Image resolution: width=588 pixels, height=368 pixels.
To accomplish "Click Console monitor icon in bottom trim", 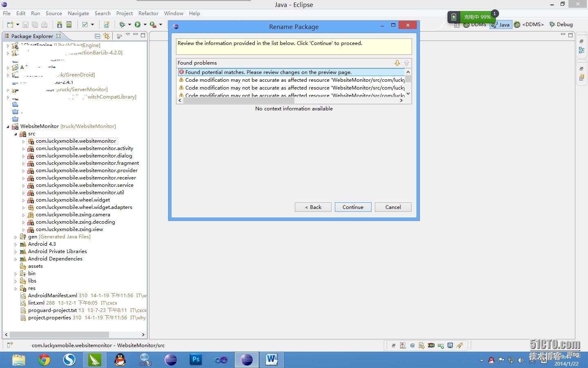I will tap(450, 346).
